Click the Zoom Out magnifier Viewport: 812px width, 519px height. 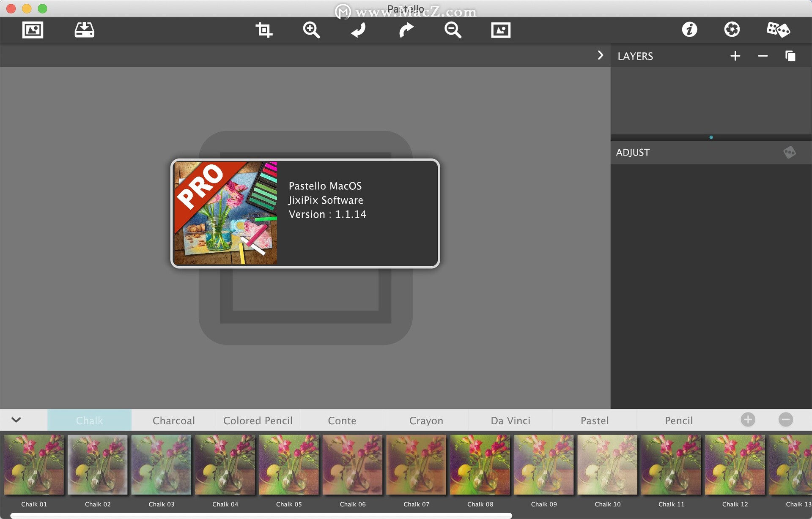(453, 30)
